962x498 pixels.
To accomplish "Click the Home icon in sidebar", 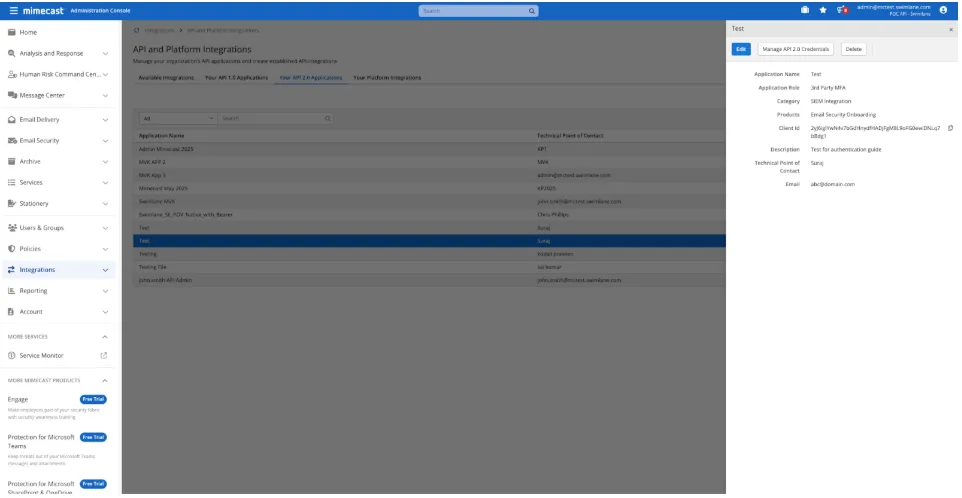I will [x=12, y=32].
